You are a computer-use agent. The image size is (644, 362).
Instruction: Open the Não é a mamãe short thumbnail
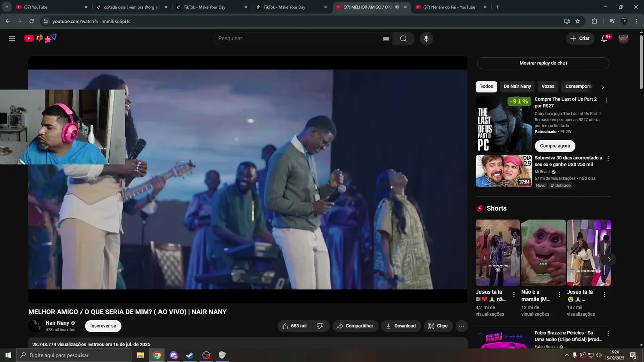click(x=543, y=252)
